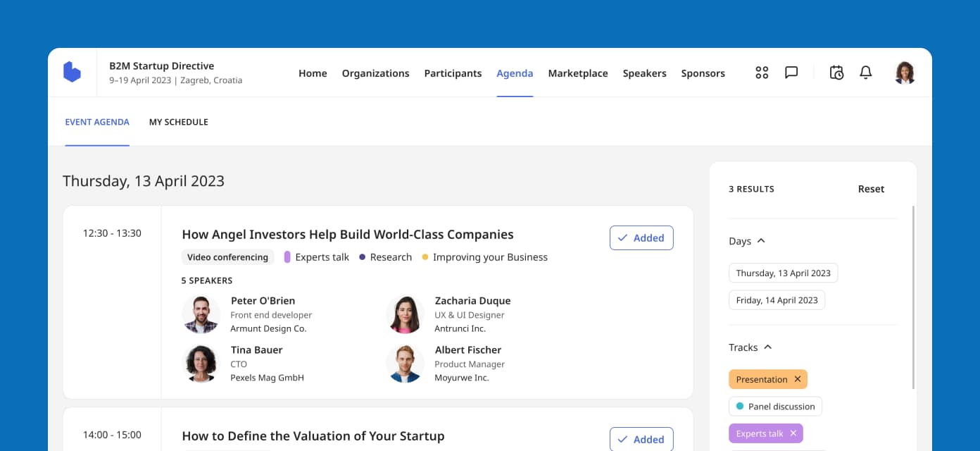Screen dimensions: 980x451
Task: Switch to the My Schedule tab
Action: tap(179, 122)
